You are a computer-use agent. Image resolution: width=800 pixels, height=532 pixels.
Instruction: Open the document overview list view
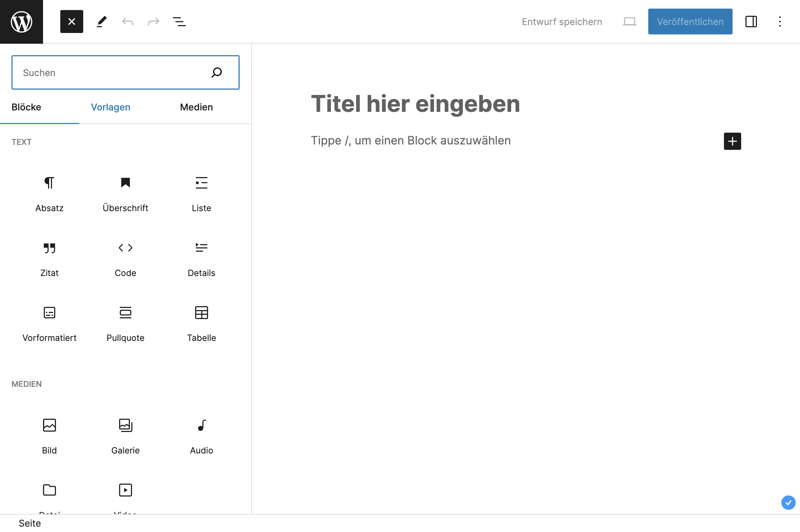tap(179, 22)
